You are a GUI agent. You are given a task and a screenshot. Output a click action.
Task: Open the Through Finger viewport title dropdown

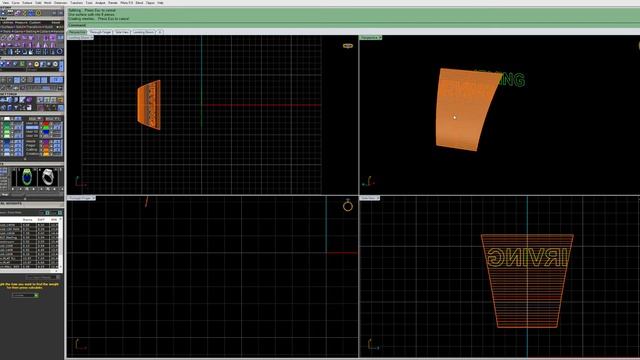(93, 198)
